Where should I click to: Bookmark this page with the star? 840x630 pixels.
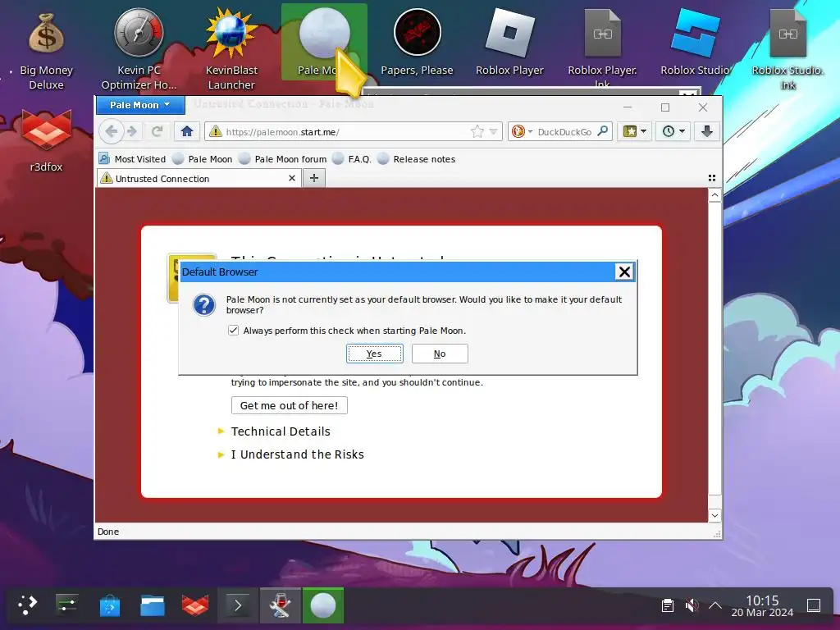[x=477, y=131]
